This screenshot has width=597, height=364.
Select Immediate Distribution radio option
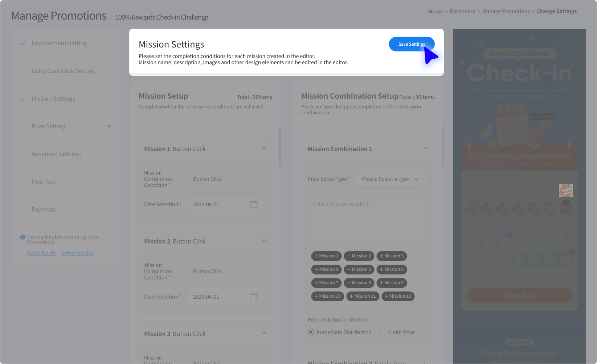311,332
